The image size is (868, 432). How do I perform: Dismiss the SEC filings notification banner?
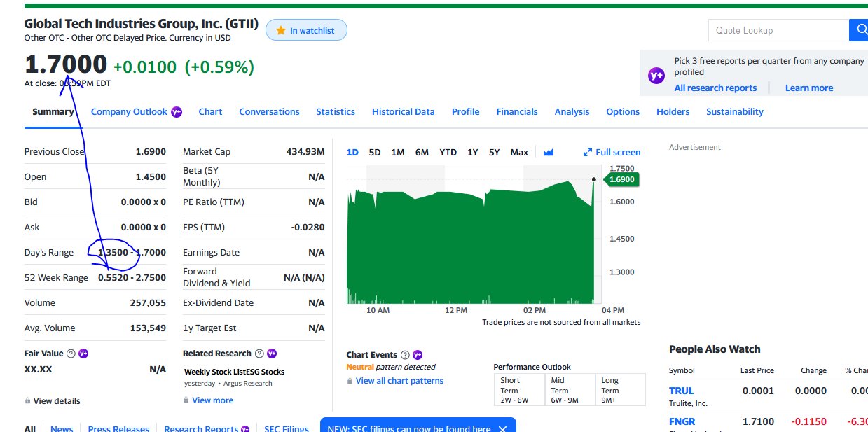502,428
